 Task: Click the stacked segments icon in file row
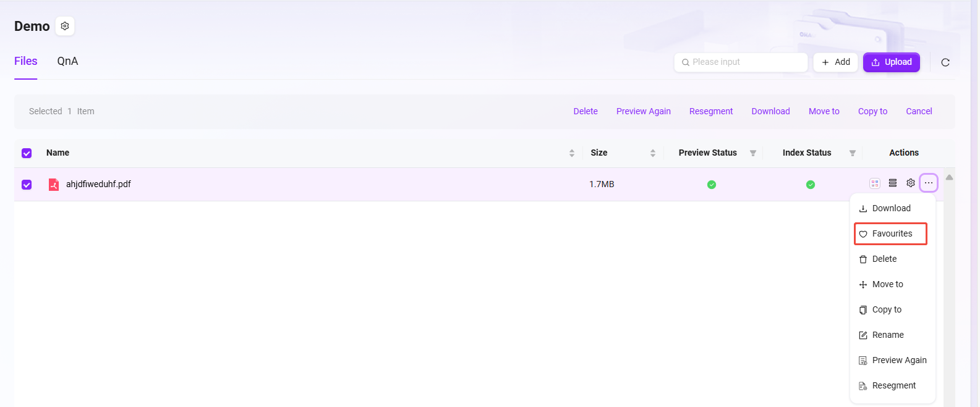(x=892, y=183)
